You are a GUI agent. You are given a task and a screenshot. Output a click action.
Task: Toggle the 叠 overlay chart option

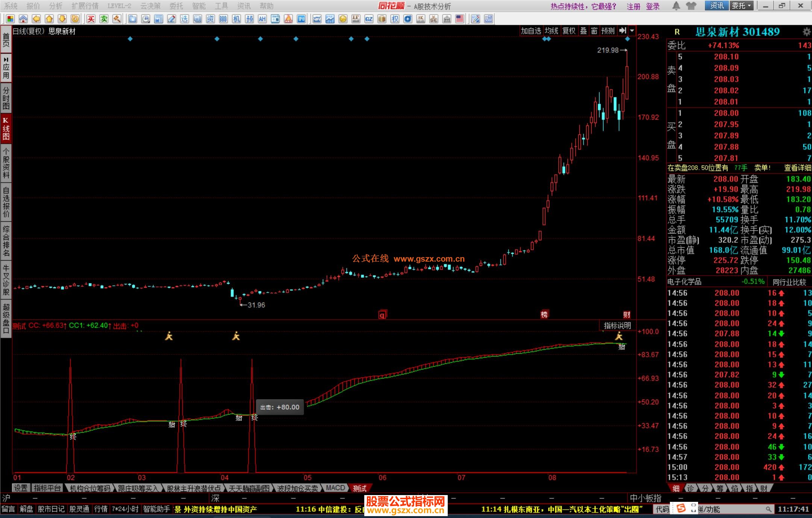click(x=583, y=31)
